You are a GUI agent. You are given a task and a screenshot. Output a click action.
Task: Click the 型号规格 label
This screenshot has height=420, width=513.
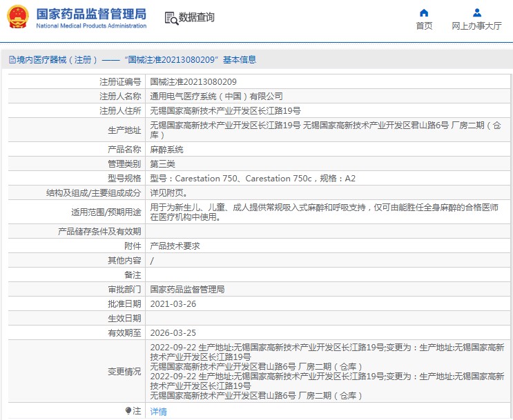pos(124,179)
